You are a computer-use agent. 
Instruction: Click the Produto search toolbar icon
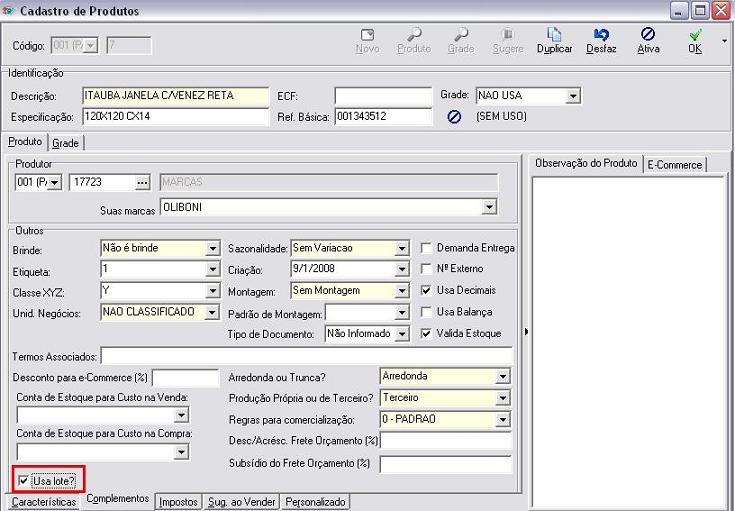coord(413,35)
